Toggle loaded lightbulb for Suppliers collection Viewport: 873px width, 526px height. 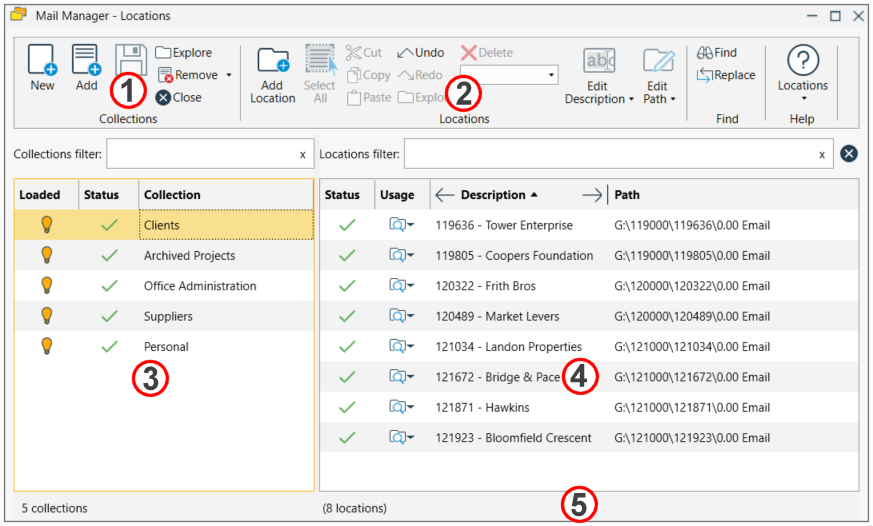45,316
